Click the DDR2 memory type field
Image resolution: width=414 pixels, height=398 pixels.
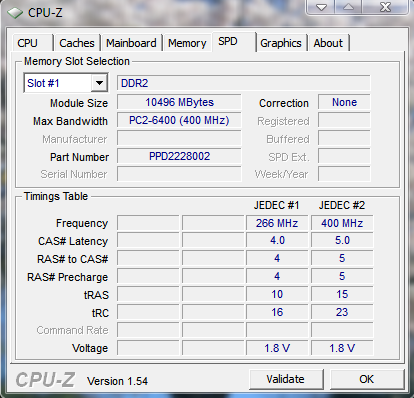243,83
